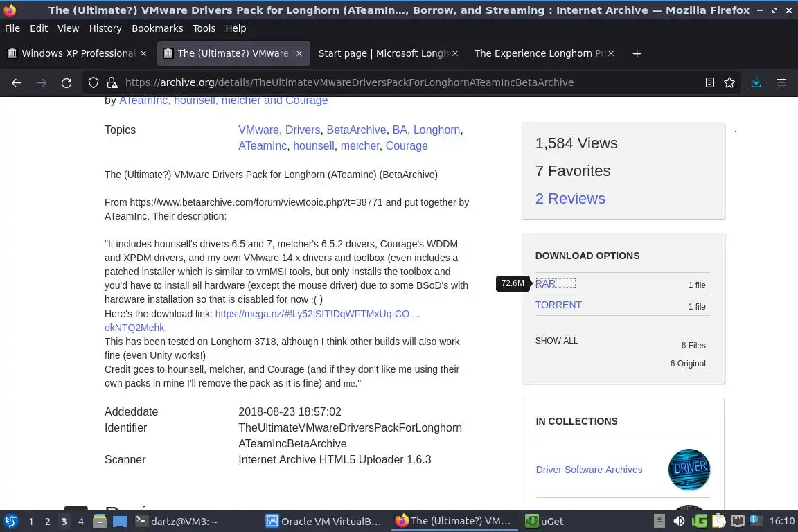This screenshot has width=798, height=532.
Task: Toggle reader view icon
Action: pyautogui.click(x=709, y=82)
